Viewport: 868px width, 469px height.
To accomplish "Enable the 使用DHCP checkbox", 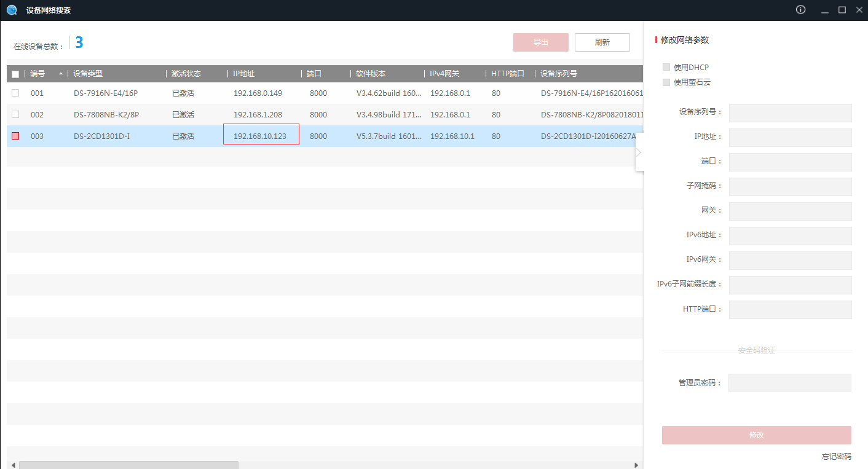I will coord(666,67).
